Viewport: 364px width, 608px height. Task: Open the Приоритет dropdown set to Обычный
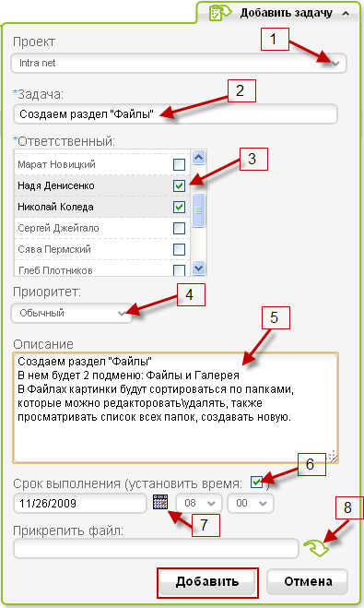72,313
